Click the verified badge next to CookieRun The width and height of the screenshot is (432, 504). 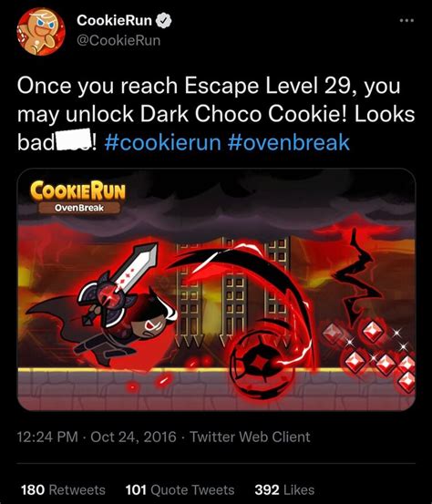pyautogui.click(x=164, y=21)
